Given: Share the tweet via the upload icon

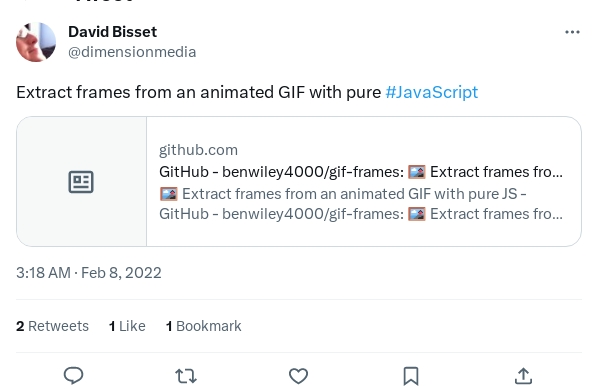Looking at the screenshot, I should pos(523,376).
